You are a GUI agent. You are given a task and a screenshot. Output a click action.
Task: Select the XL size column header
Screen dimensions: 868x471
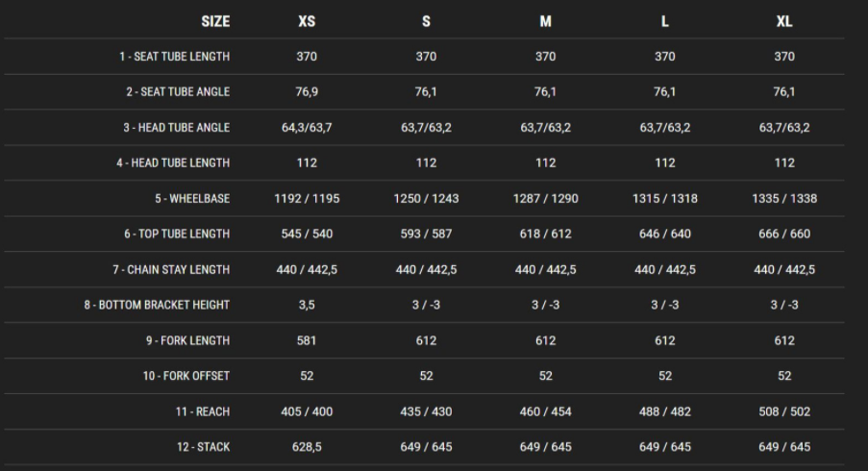[784, 21]
